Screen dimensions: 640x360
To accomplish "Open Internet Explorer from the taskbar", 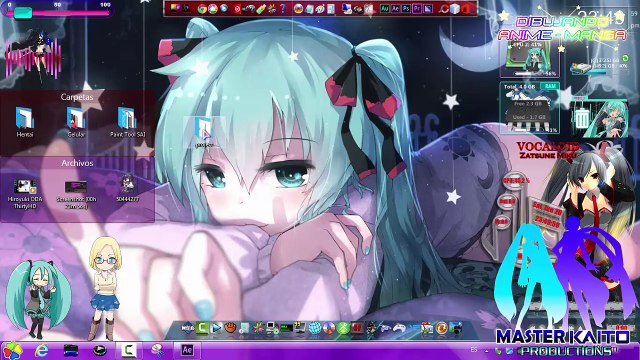I will point(42,350).
